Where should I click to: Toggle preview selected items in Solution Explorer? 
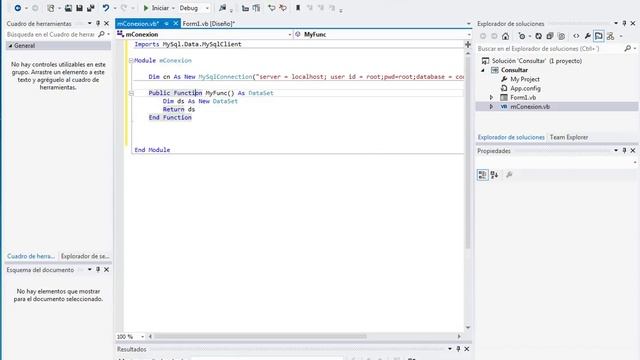tap(599, 36)
